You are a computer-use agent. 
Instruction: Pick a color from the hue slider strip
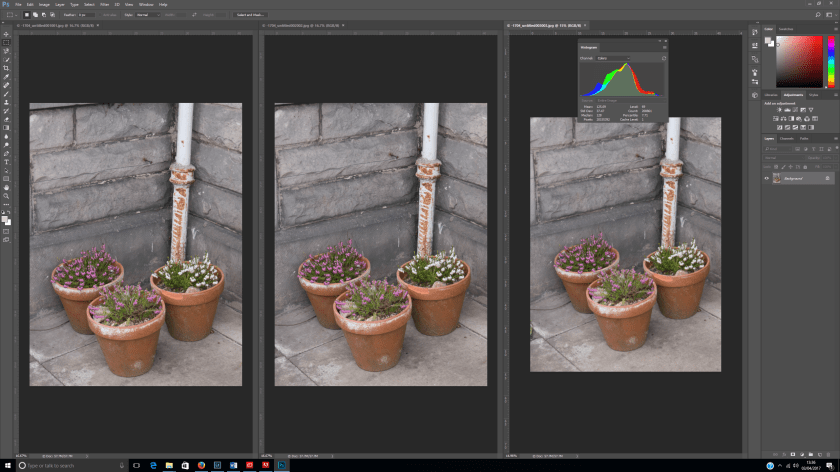coord(830,60)
